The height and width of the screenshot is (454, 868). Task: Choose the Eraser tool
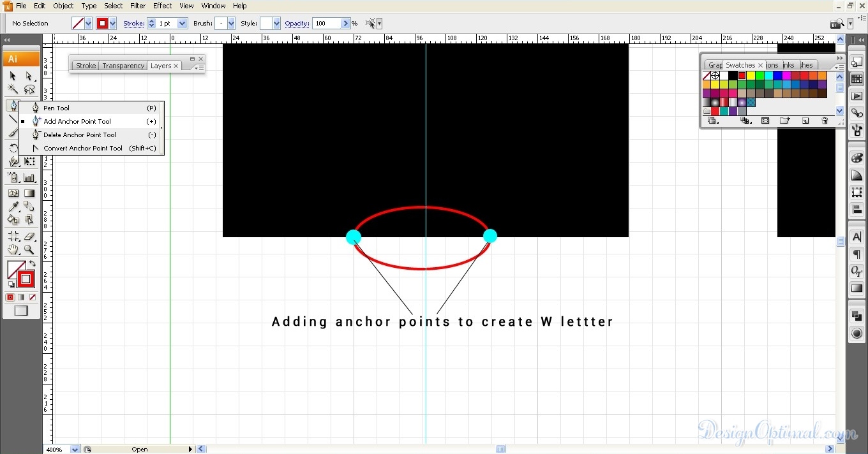point(29,237)
